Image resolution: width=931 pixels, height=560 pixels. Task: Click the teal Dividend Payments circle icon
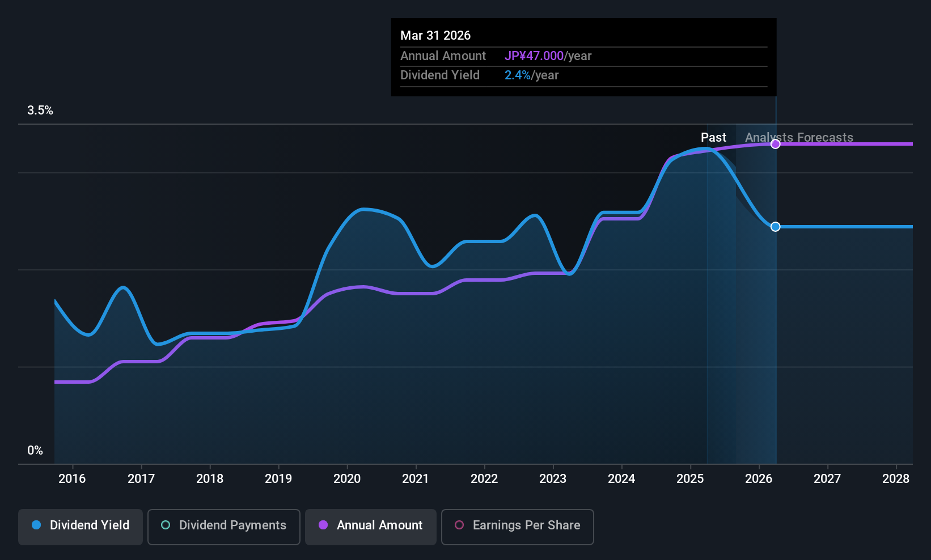tap(166, 525)
